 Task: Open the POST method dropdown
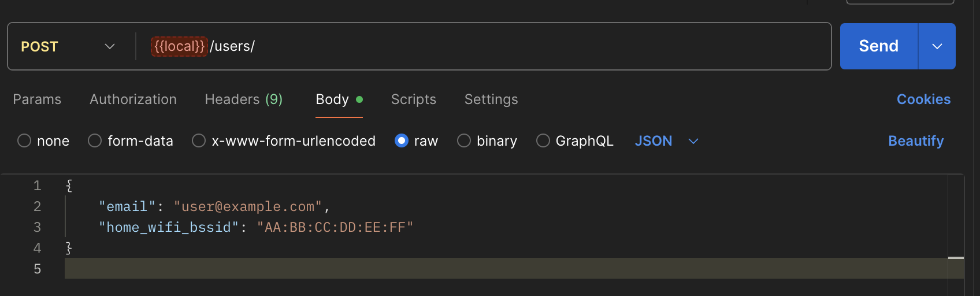pyautogui.click(x=68, y=46)
